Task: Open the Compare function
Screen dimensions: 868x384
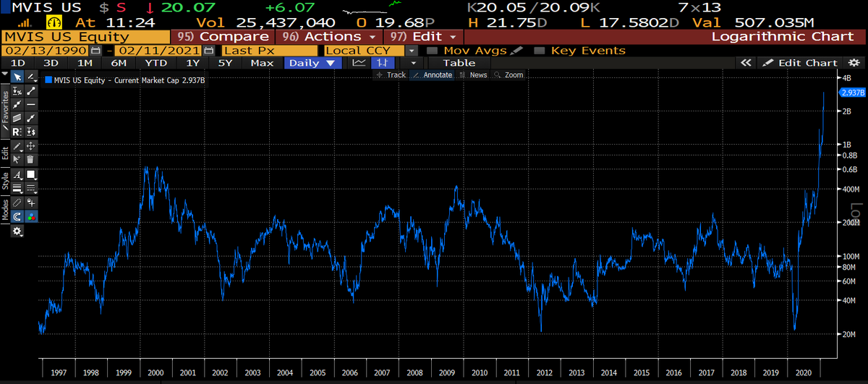Action: (222, 36)
